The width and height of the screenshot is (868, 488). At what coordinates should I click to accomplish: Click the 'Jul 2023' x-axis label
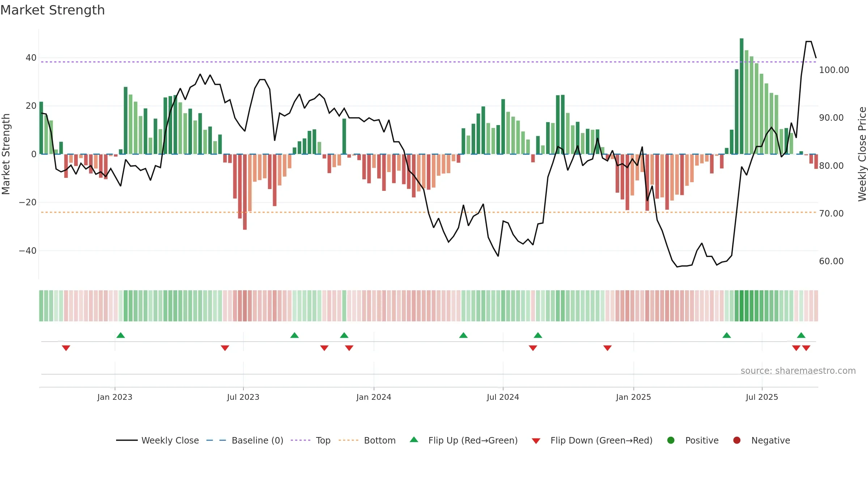(x=243, y=397)
